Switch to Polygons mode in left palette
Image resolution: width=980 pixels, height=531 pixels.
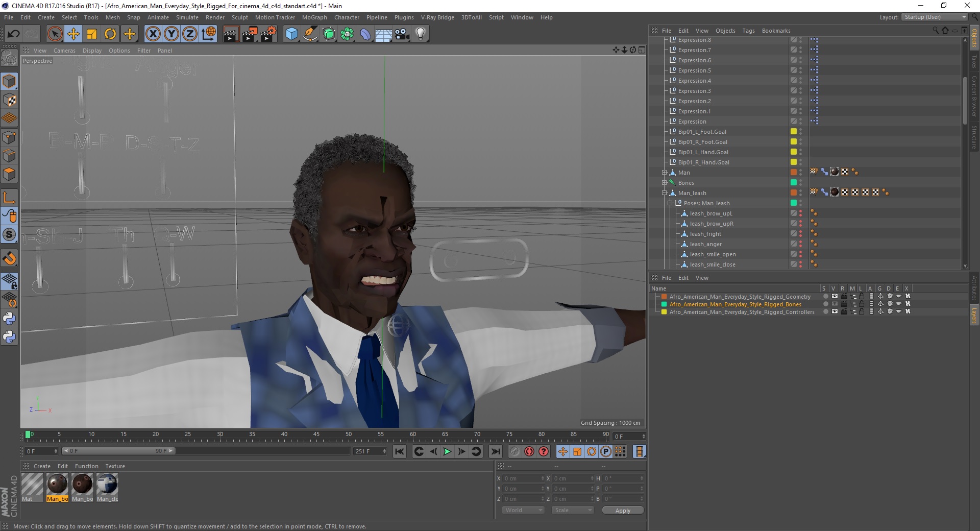tap(9, 175)
